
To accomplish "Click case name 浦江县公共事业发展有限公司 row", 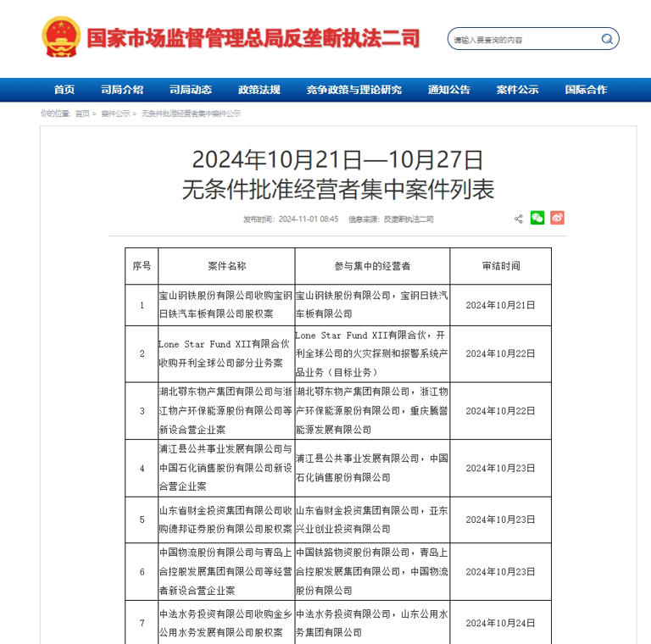I will [226, 468].
